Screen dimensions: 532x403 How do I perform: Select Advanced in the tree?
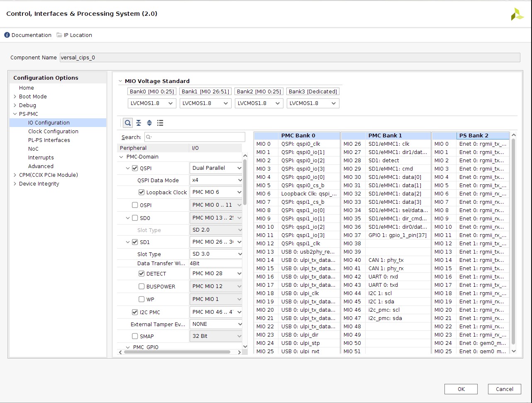(41, 166)
